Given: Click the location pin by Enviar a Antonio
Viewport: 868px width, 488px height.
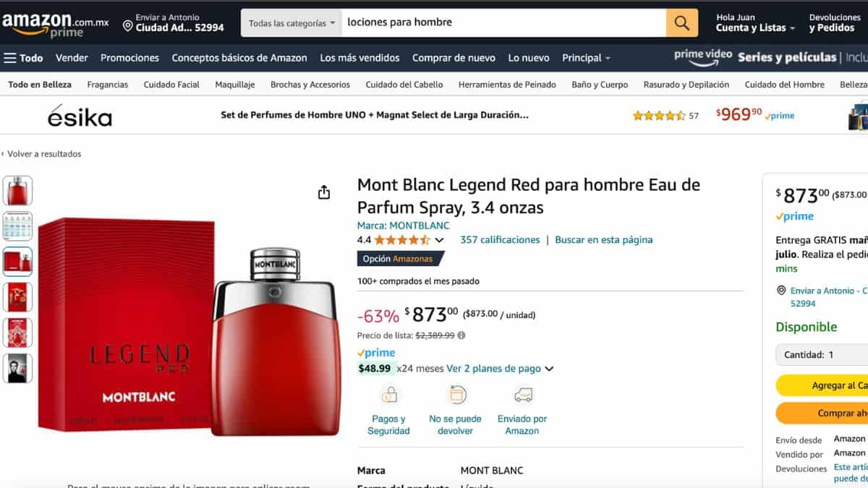Looking at the screenshot, I should coord(128,26).
